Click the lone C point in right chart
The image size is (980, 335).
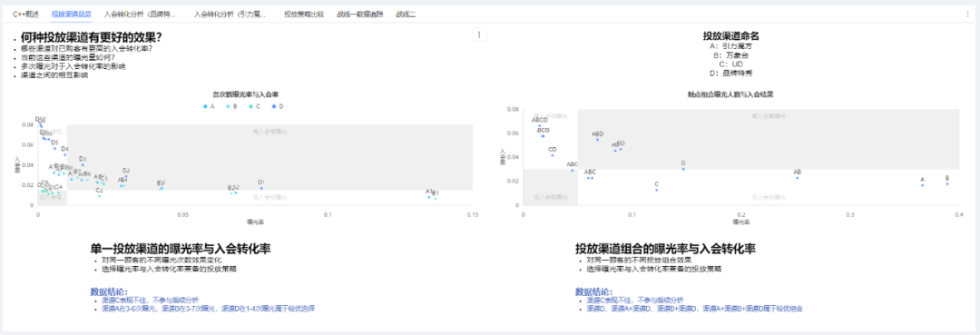coord(656,190)
